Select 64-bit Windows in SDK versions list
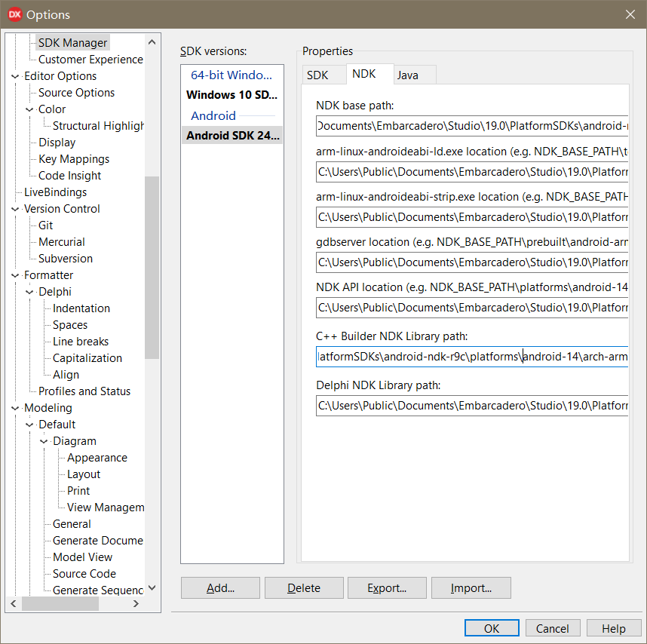The height and width of the screenshot is (644, 647). click(x=232, y=75)
